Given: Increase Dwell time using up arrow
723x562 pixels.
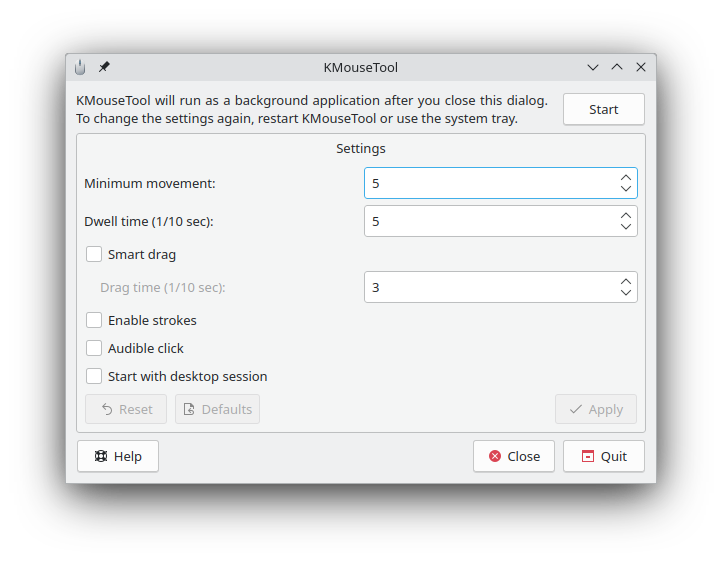Looking at the screenshot, I should click(x=626, y=215).
